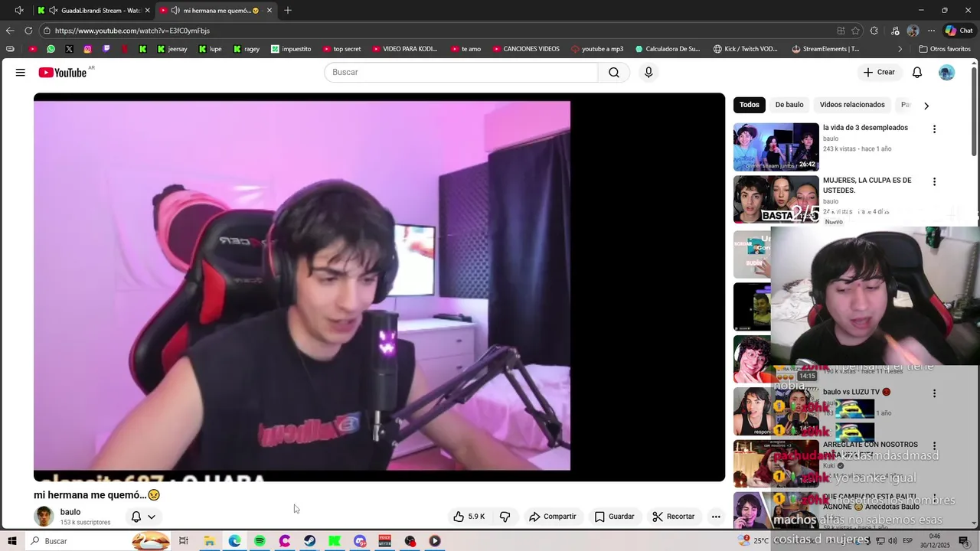This screenshot has width=980, height=551.
Task: Open options for 'baulo vs LUZU TV'
Action: [934, 393]
